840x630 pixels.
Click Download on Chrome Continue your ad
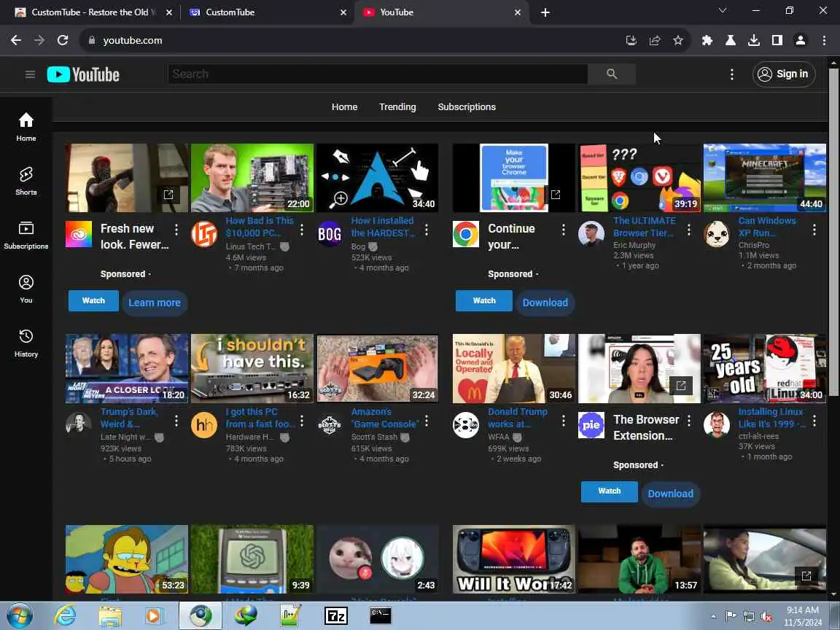[545, 303]
